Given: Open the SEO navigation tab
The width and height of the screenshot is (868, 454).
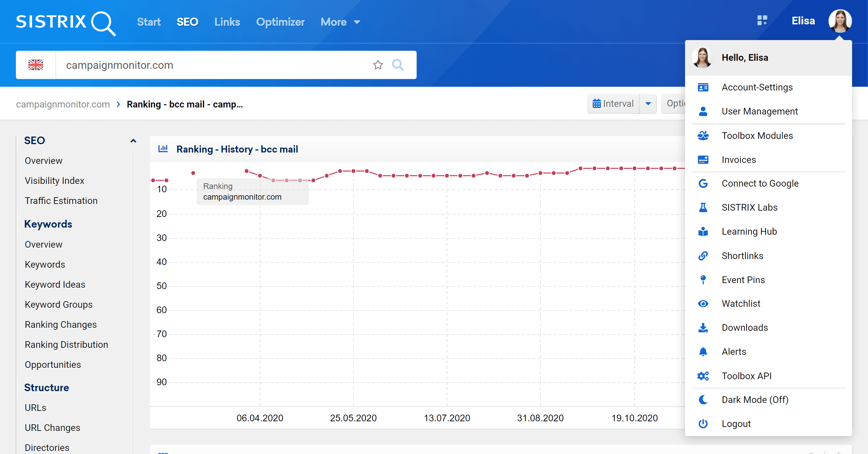Looking at the screenshot, I should [x=187, y=22].
